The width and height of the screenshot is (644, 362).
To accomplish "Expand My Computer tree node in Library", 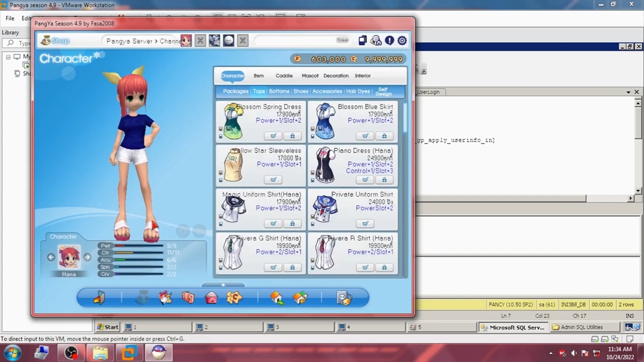I will [x=8, y=57].
